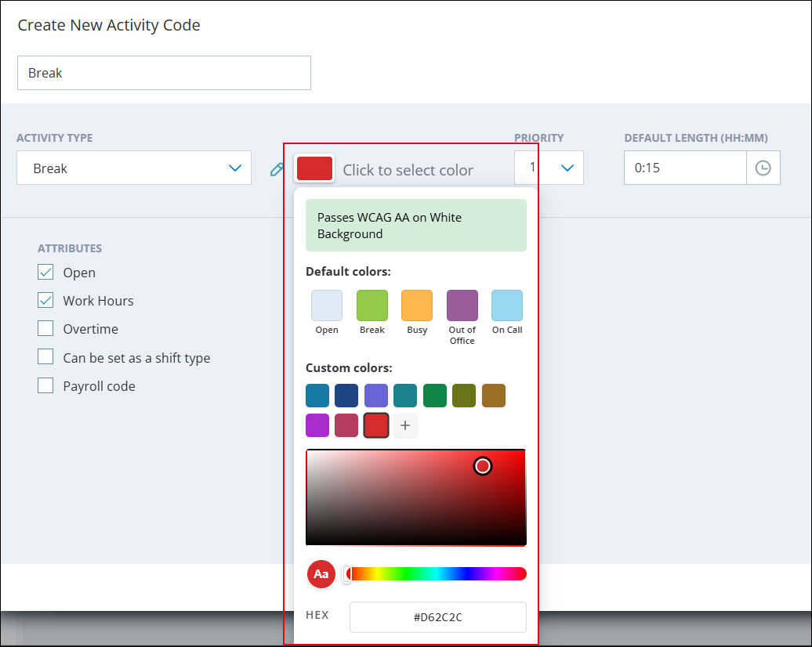This screenshot has width=812, height=647.
Task: Pick the orange Busy default color
Action: point(417,305)
